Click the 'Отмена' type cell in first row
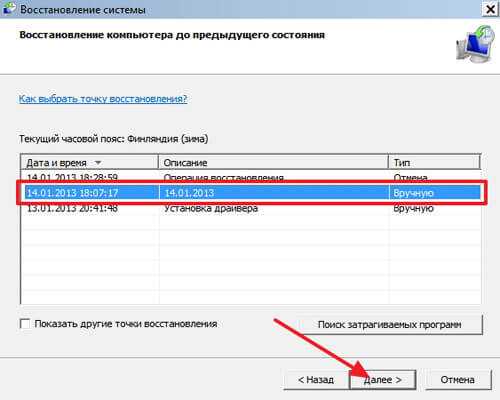The width and height of the screenshot is (500, 400). [x=410, y=178]
